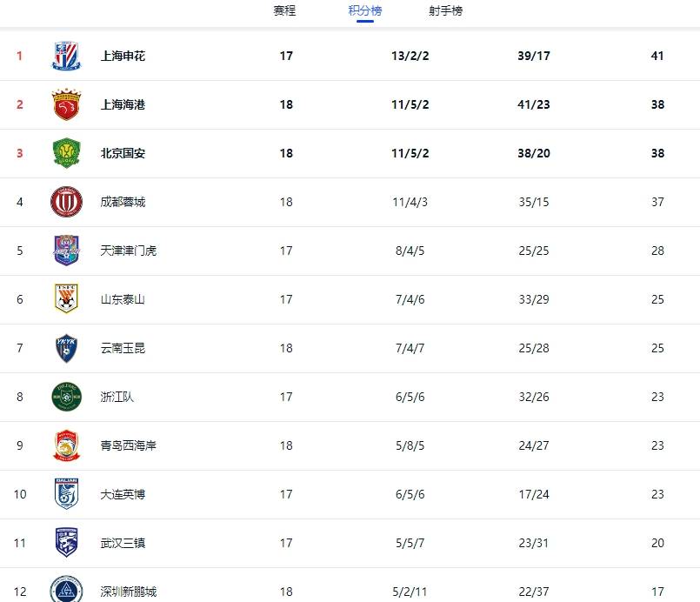Click the Shanghai Shenhua team logo
Screen dimensions: 700x602
click(66, 56)
